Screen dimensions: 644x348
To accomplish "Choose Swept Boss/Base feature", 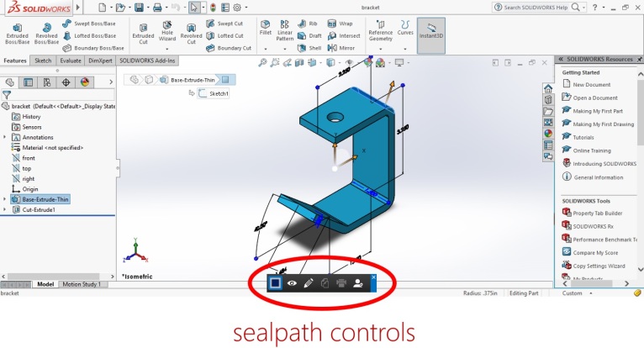I will [x=89, y=24].
